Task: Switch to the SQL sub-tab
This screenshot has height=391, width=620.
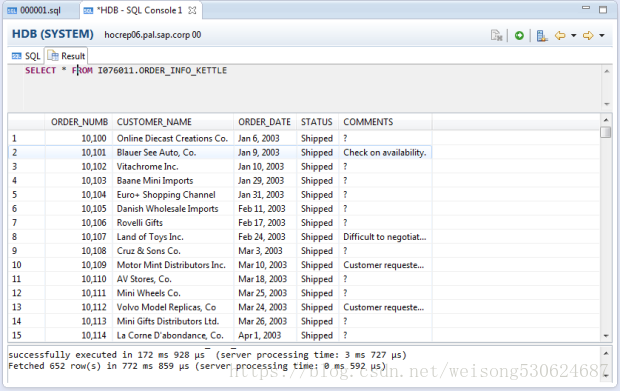Action: [26, 56]
